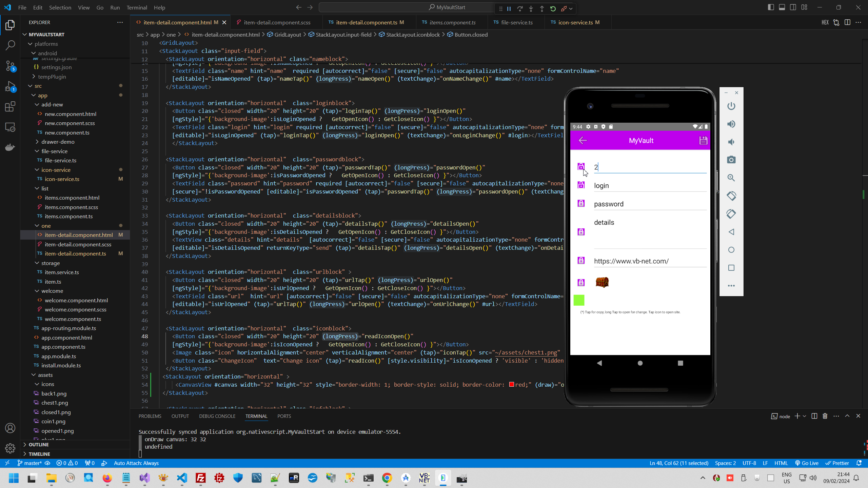Image resolution: width=868 pixels, height=488 pixels.
Task: Click the green color square in app
Action: click(x=579, y=300)
